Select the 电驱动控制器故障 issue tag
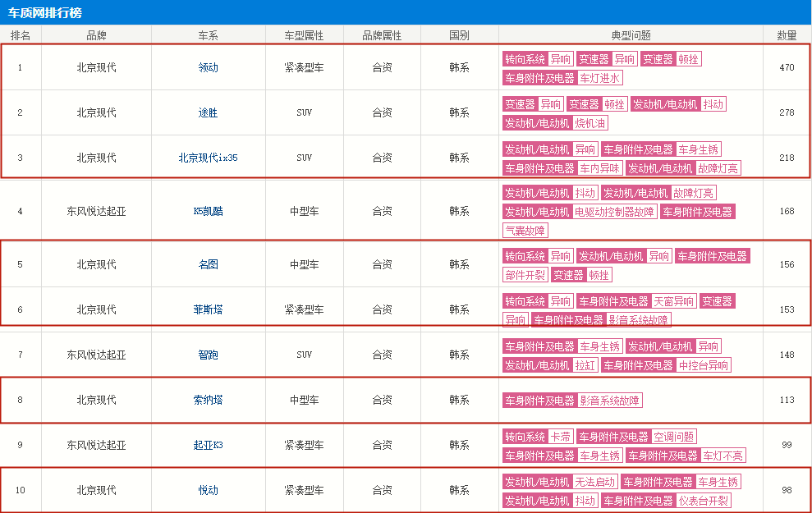812x513 pixels. pos(615,212)
